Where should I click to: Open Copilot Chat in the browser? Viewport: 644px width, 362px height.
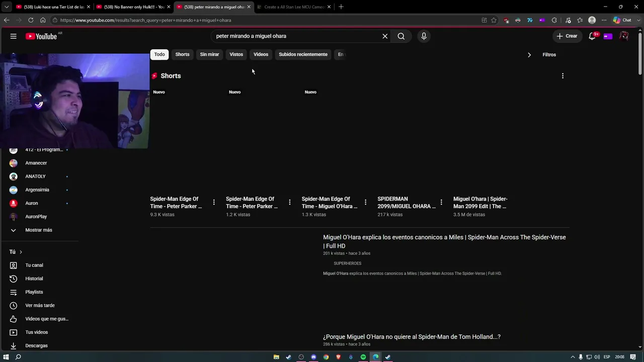(x=622, y=20)
